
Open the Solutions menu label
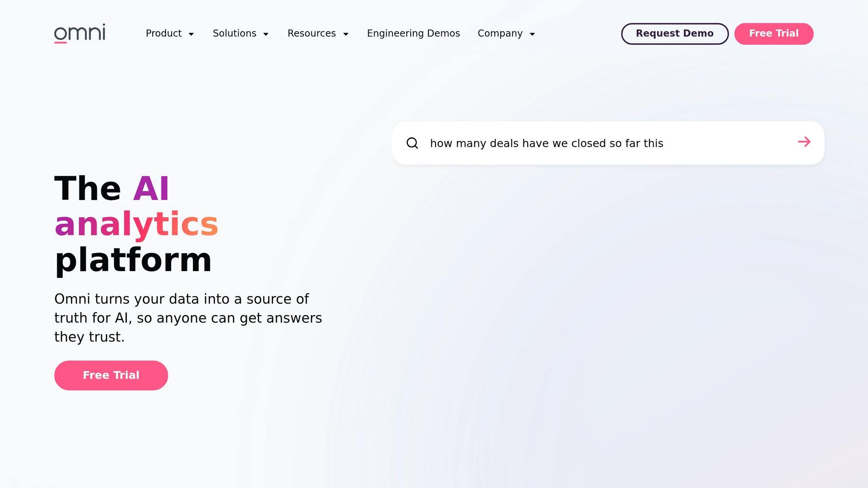[x=234, y=33]
